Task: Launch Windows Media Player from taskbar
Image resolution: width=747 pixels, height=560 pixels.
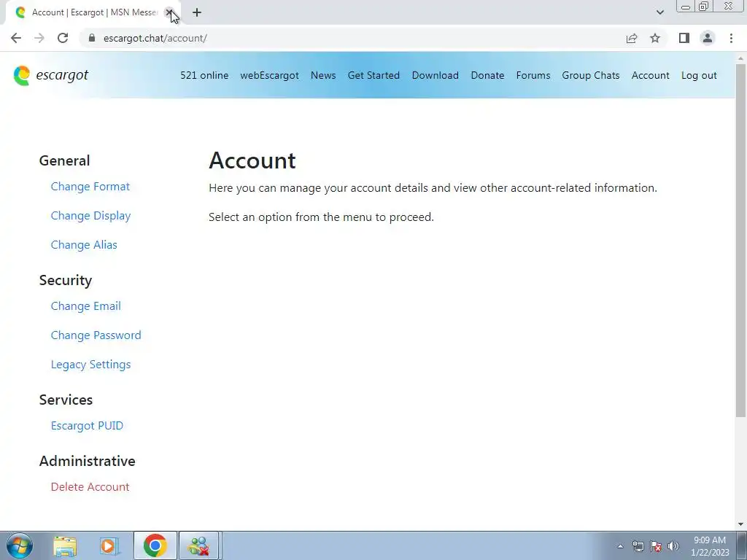Action: coord(109,545)
